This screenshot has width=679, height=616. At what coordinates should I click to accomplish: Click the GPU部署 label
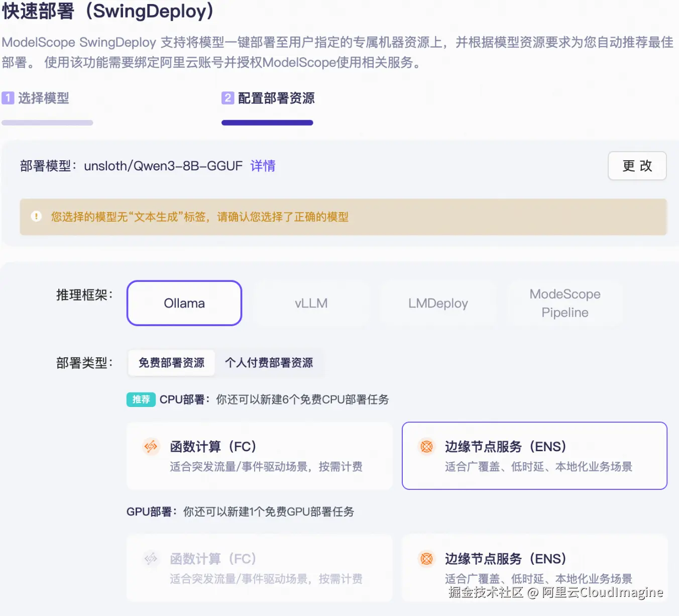152,511
